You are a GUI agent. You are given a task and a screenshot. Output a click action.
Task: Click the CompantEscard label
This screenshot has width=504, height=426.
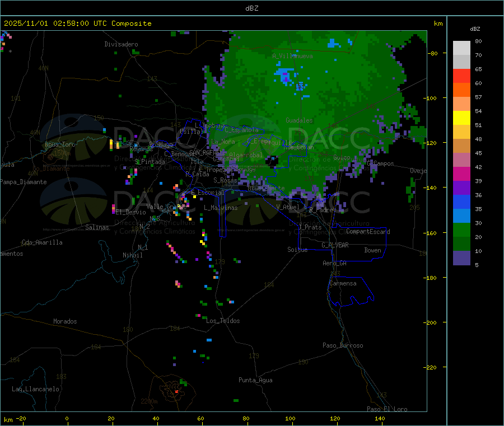pyautogui.click(x=368, y=232)
